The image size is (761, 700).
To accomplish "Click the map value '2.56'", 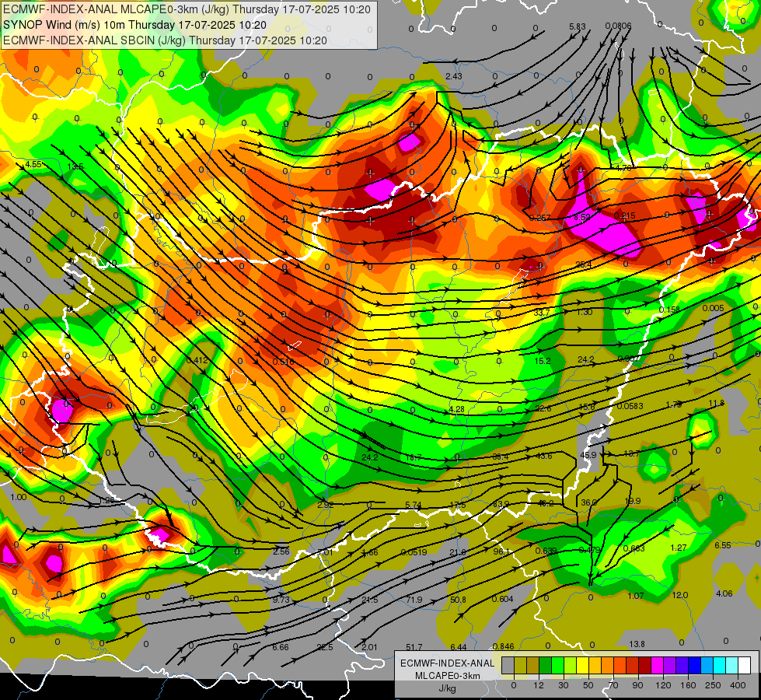I will (x=281, y=552).
